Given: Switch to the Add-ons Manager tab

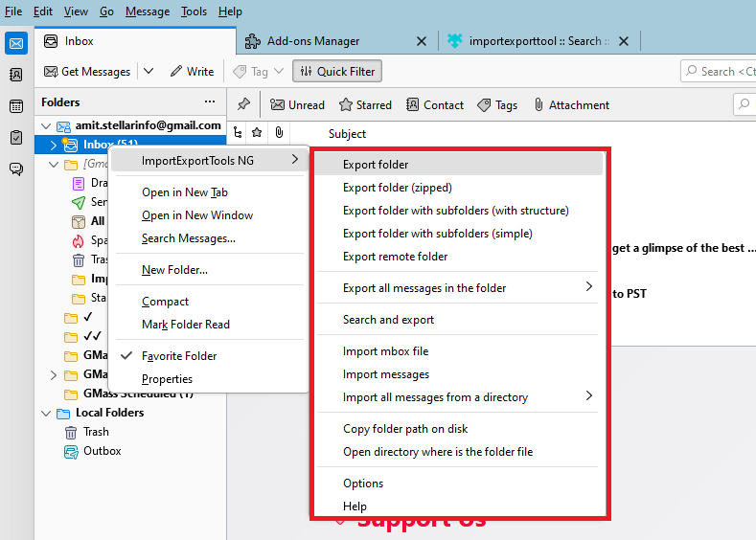Looking at the screenshot, I should click(313, 41).
